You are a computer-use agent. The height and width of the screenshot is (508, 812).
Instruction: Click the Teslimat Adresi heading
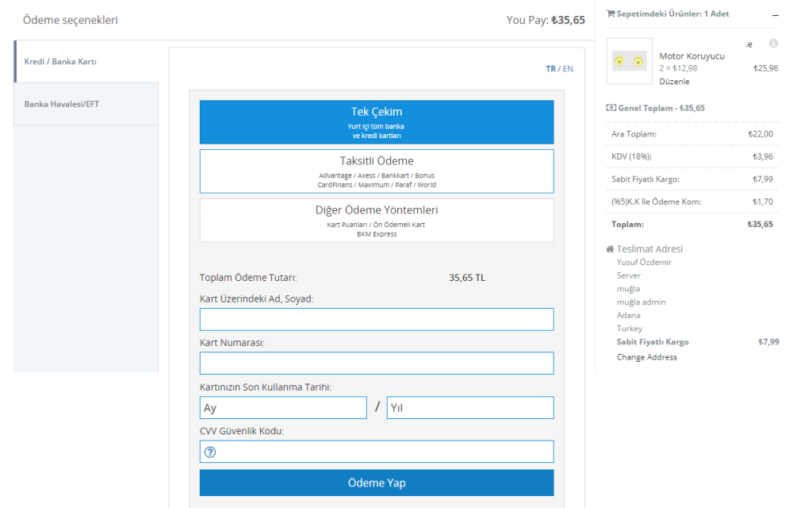[x=649, y=248]
